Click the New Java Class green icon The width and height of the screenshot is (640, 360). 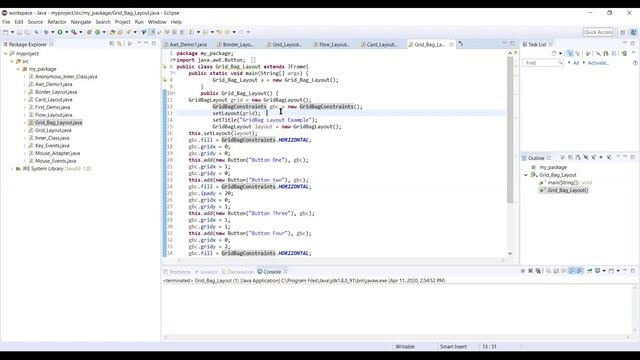[97, 32]
